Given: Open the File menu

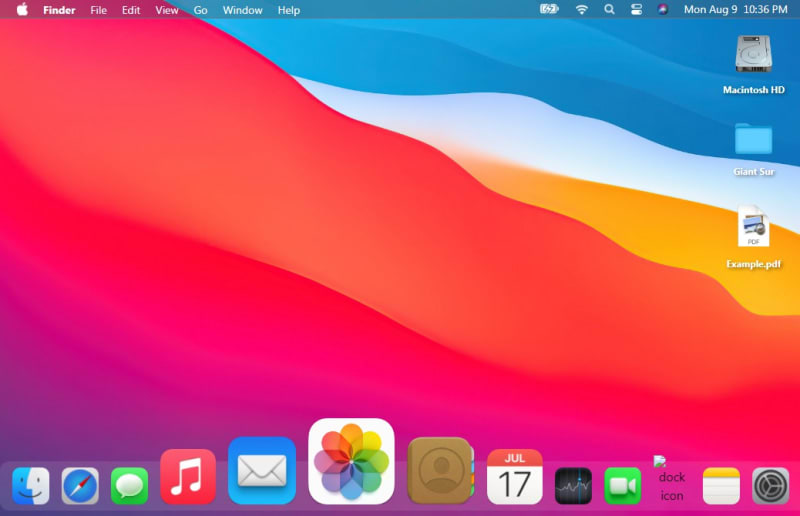Looking at the screenshot, I should click(x=98, y=10).
